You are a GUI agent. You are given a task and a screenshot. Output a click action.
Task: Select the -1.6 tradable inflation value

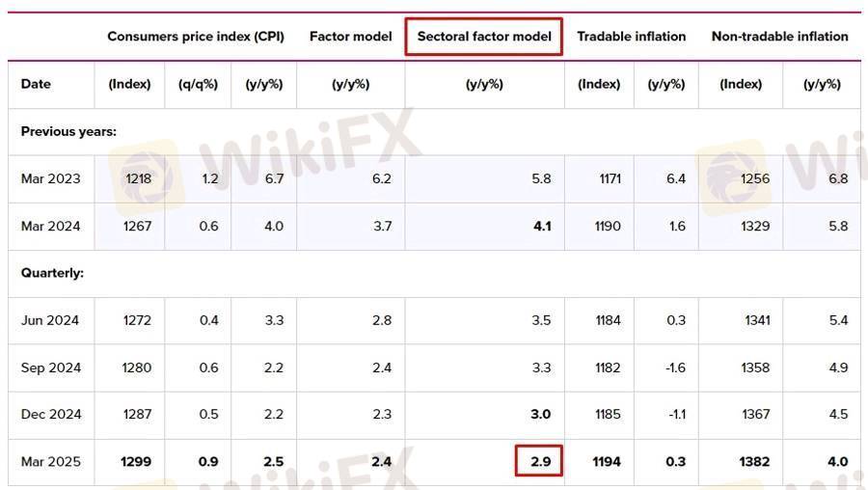675,367
